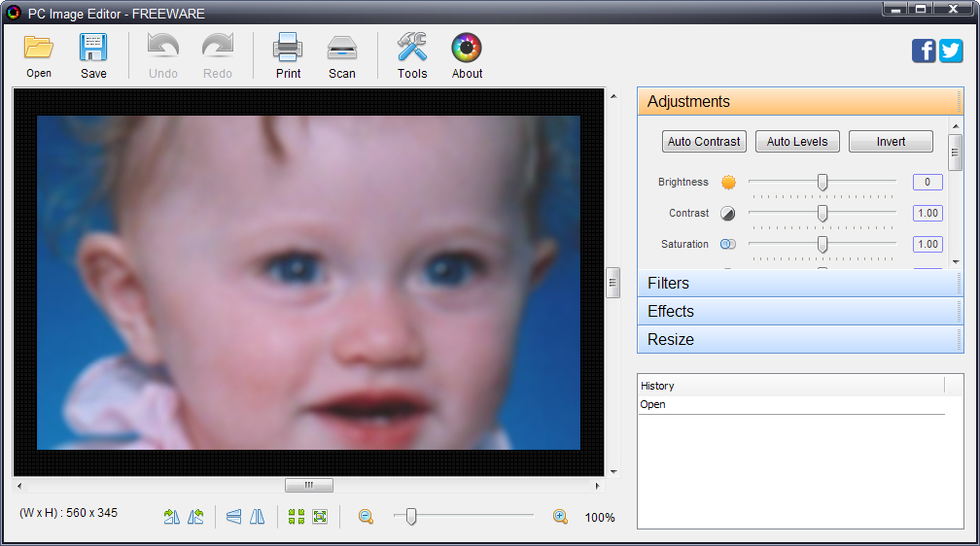The width and height of the screenshot is (980, 546).
Task: Click the Saturation slider handle
Action: pos(822,244)
